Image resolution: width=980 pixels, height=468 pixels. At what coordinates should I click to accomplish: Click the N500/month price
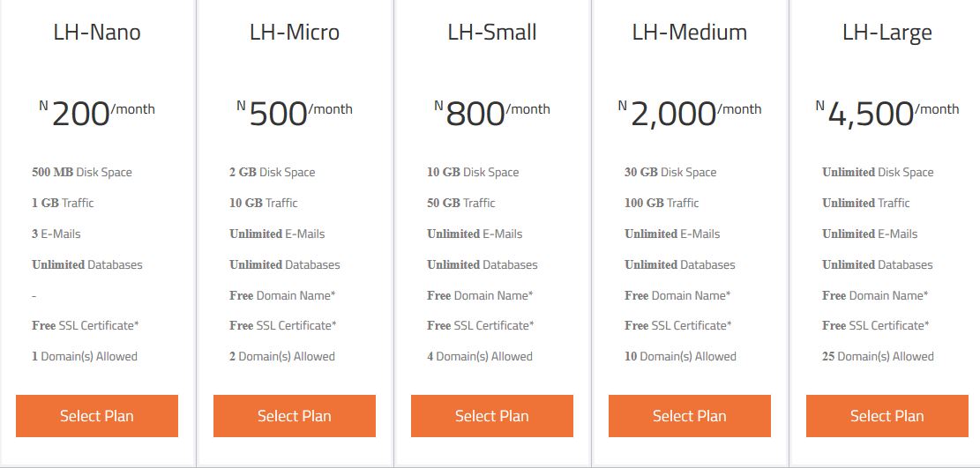(295, 114)
